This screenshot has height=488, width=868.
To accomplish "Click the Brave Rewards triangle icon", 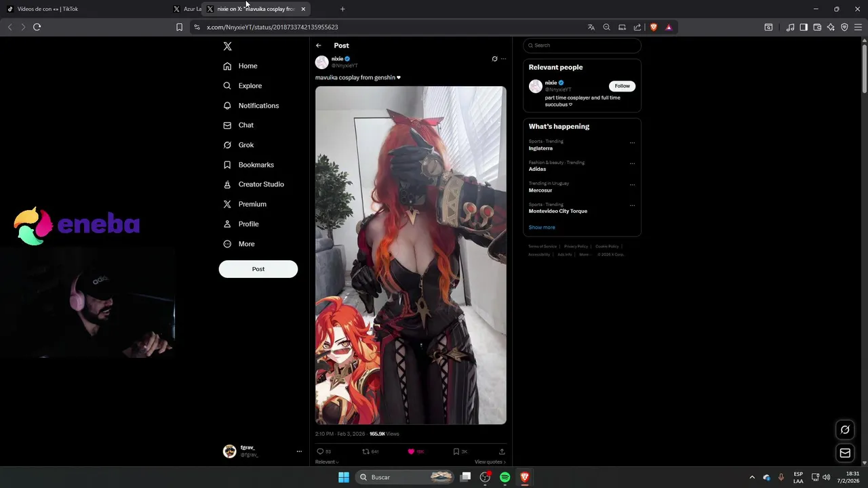I will pos(669,27).
